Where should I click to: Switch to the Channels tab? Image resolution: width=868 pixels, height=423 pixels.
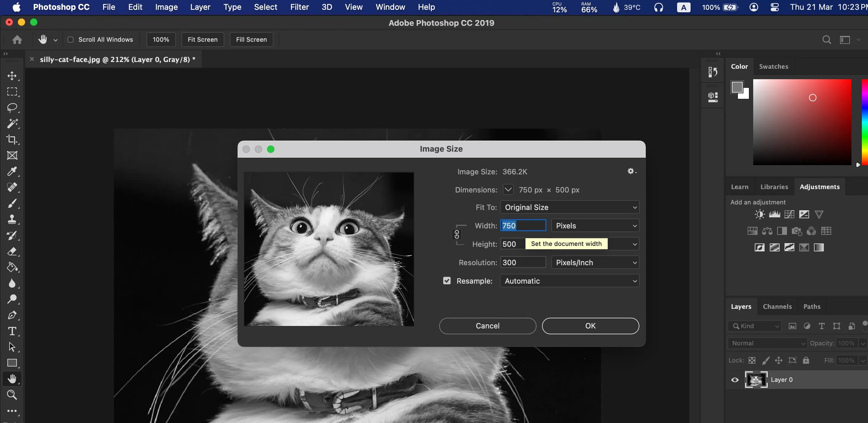click(x=777, y=306)
